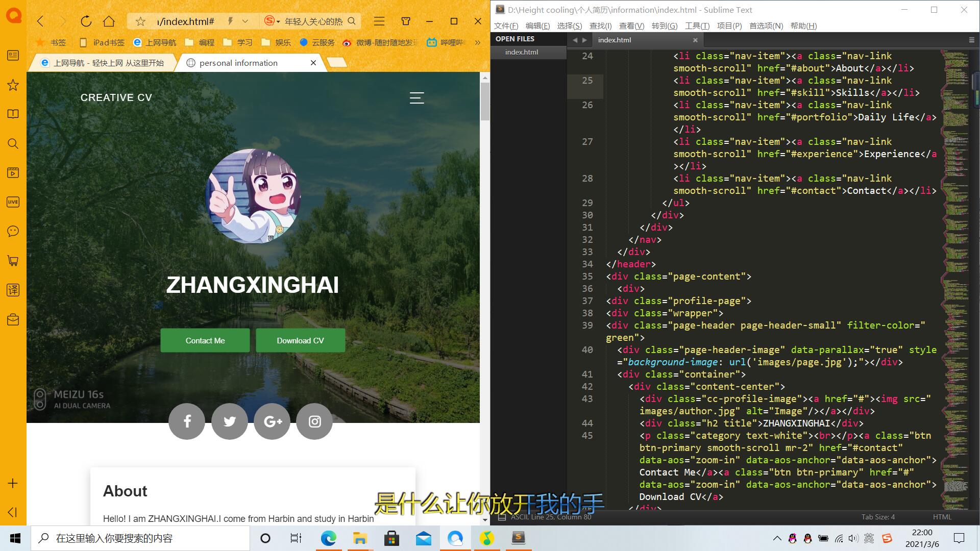Click the search magnifier in browser search box
This screenshot has height=551, width=980.
pos(352,21)
